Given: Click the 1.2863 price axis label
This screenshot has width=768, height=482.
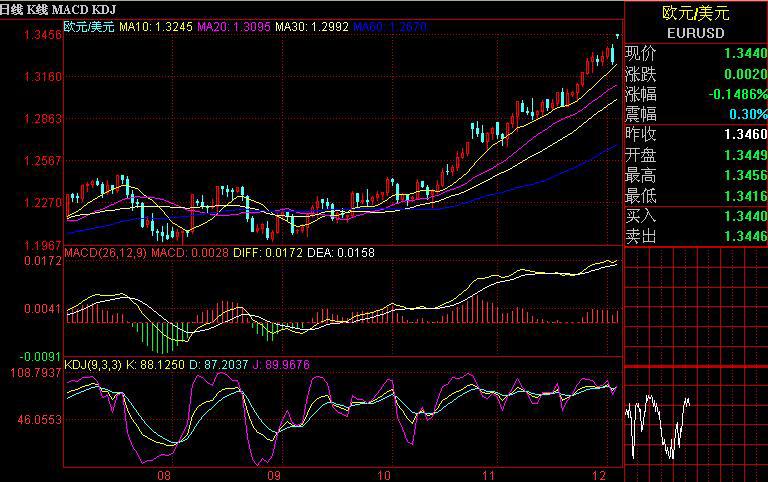Looking at the screenshot, I should pyautogui.click(x=43, y=119).
